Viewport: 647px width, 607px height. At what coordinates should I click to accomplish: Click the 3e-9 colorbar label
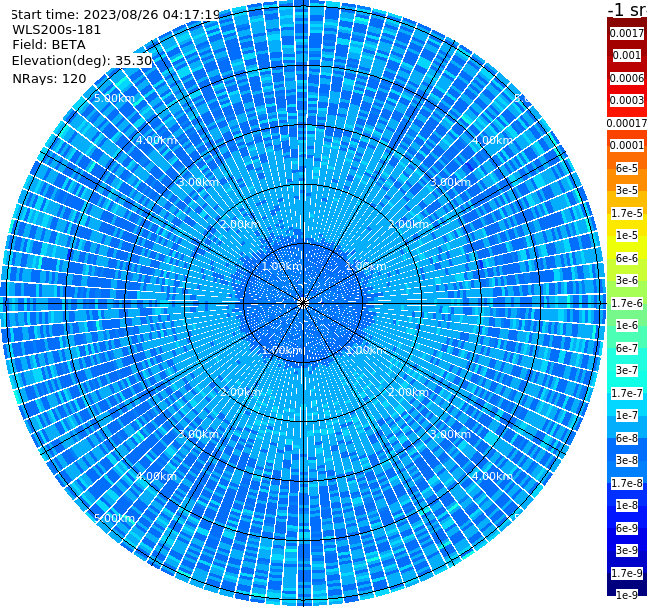pyautogui.click(x=627, y=550)
